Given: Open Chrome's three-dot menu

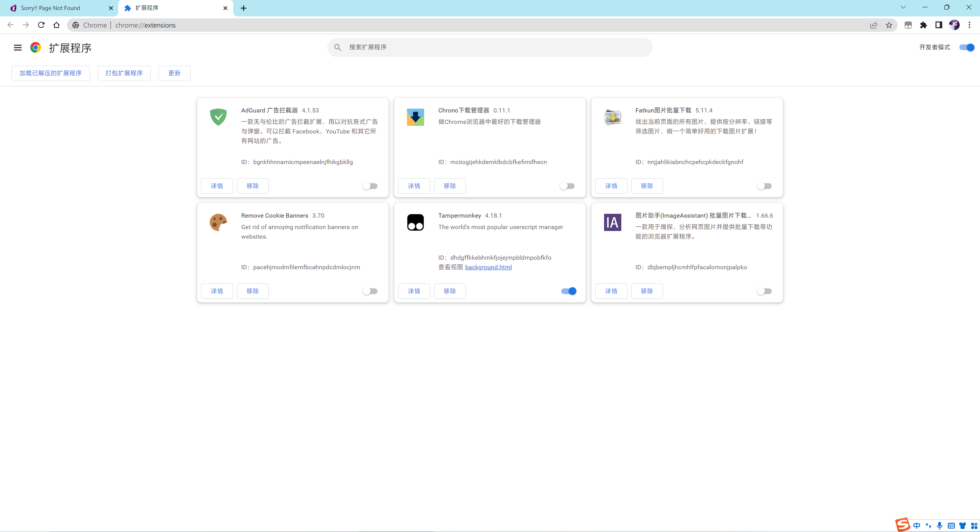Looking at the screenshot, I should click(x=969, y=25).
